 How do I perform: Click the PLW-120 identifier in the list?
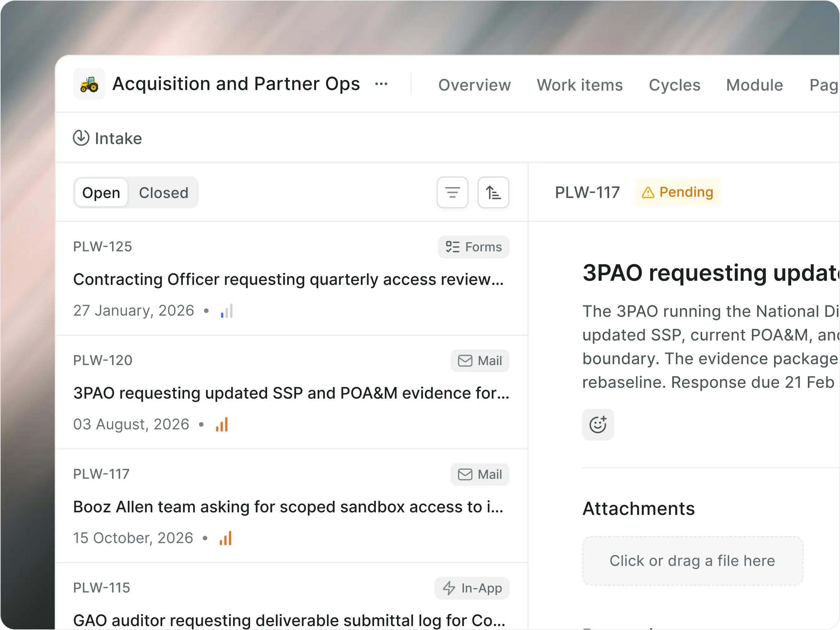[x=103, y=360]
